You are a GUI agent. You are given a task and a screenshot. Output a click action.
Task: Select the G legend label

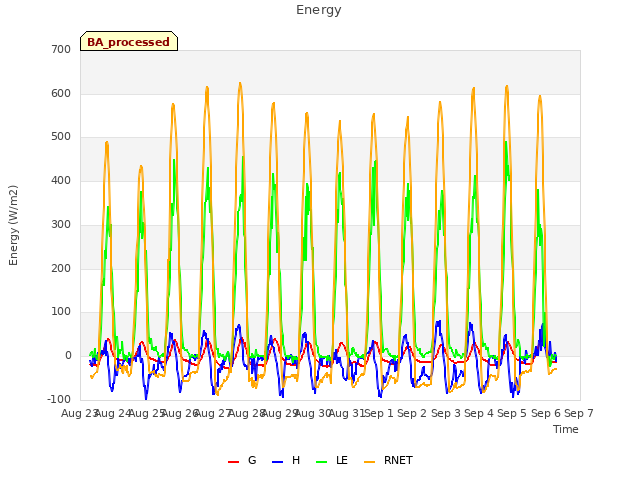[252, 460]
